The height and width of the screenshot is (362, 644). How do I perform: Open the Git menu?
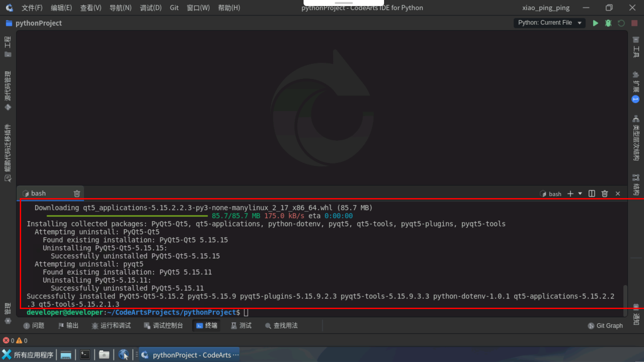click(174, 7)
